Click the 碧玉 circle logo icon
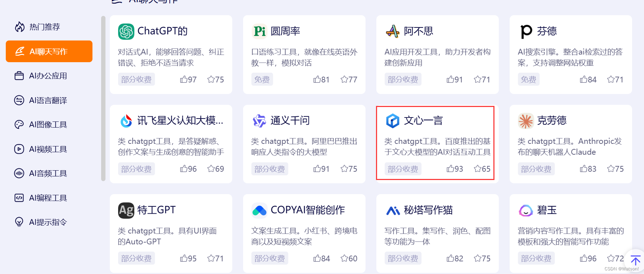This screenshot has height=274, width=644. 526,210
